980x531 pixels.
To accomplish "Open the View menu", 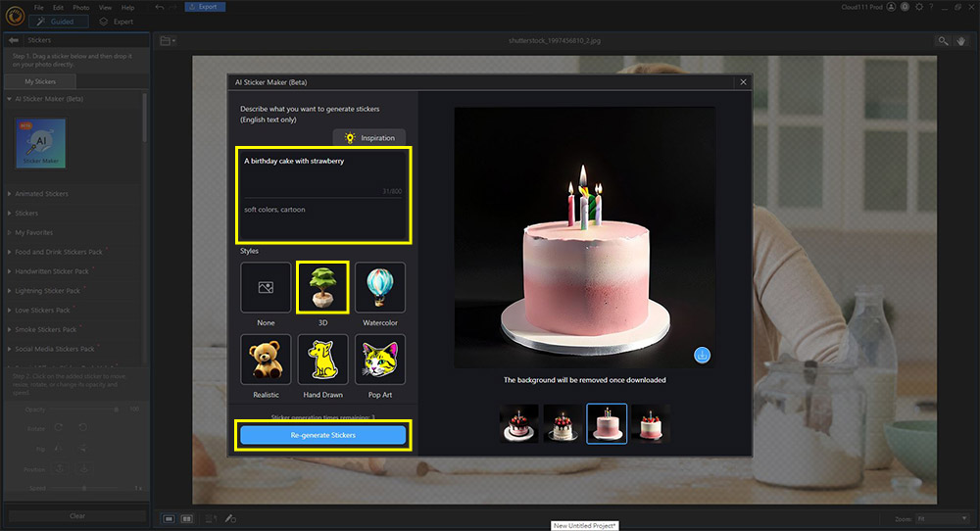I will click(x=105, y=8).
